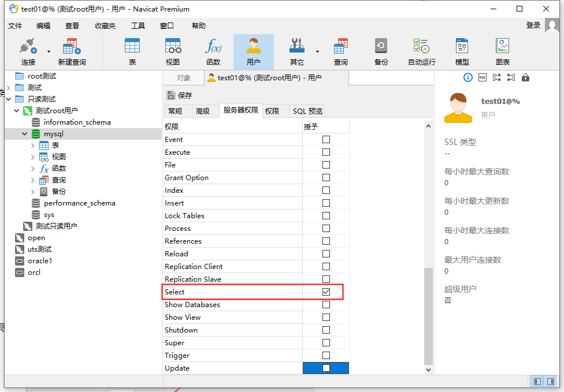
Task: Open the 收藏夹 menu
Action: click(105, 25)
